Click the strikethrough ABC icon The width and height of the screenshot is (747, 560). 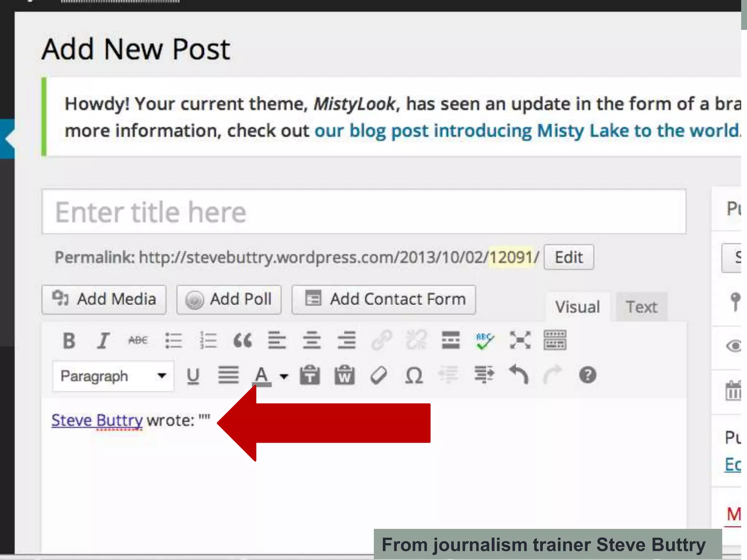[x=138, y=341]
